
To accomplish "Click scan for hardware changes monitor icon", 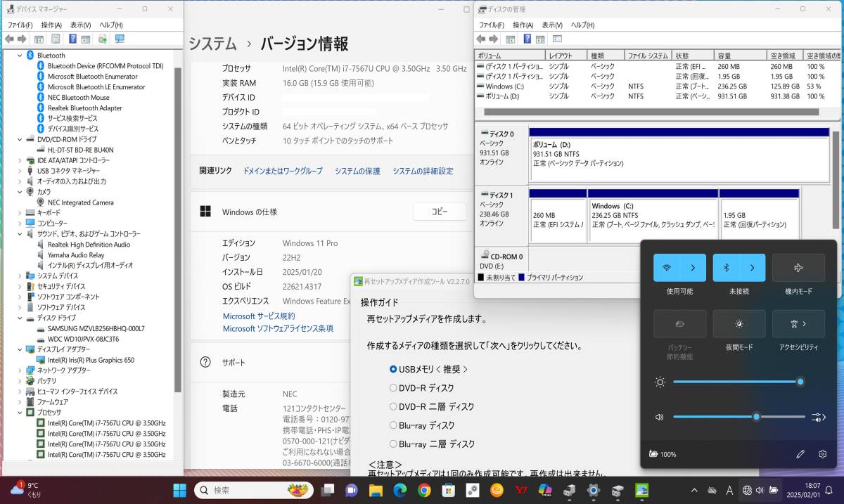I will pos(120,39).
